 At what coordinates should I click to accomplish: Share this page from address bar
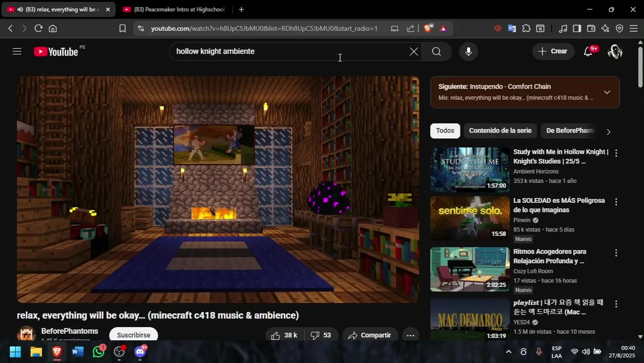click(410, 29)
